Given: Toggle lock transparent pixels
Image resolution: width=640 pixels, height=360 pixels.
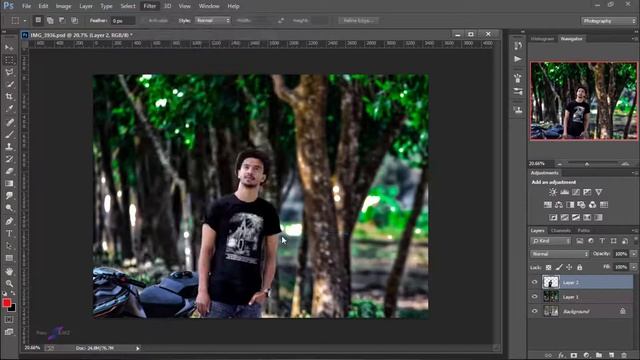Looking at the screenshot, I should (548, 267).
